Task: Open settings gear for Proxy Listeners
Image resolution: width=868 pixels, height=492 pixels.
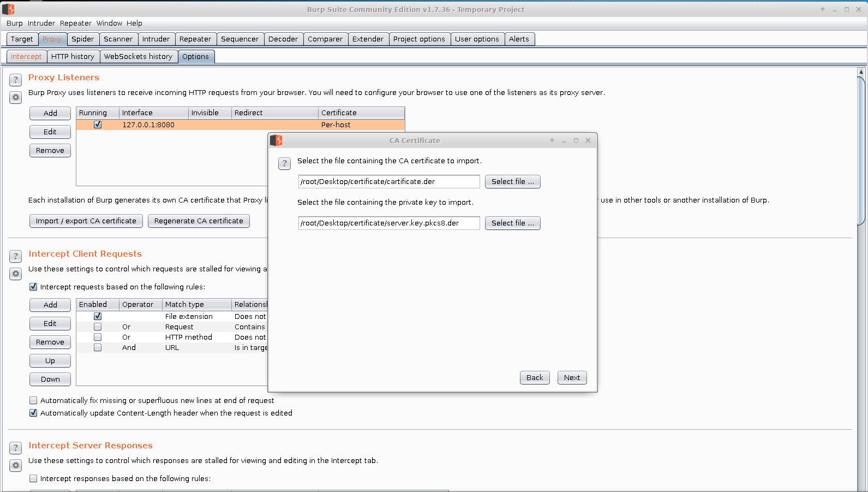Action: point(16,98)
